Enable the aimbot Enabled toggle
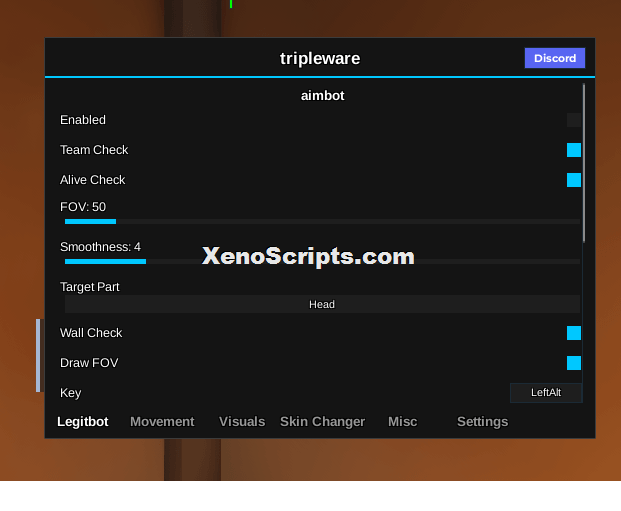The width and height of the screenshot is (621, 511). click(x=573, y=120)
